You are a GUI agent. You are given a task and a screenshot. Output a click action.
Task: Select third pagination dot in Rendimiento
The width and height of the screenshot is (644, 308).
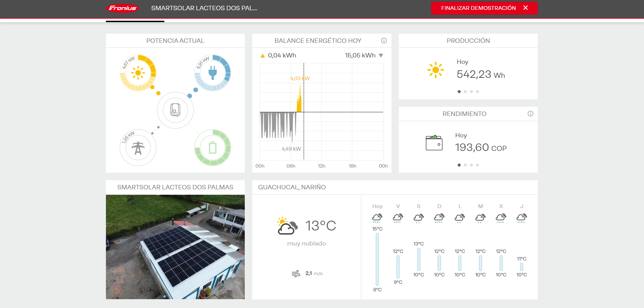click(471, 165)
